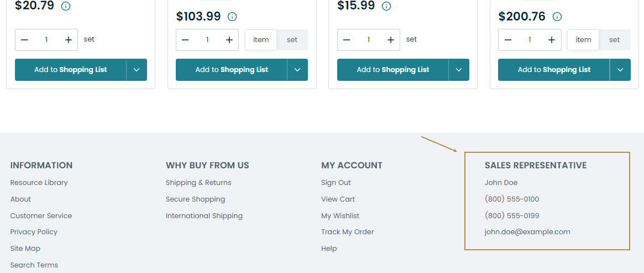Click the info icon beside the $20.79 price
644x273 pixels.
66,6
